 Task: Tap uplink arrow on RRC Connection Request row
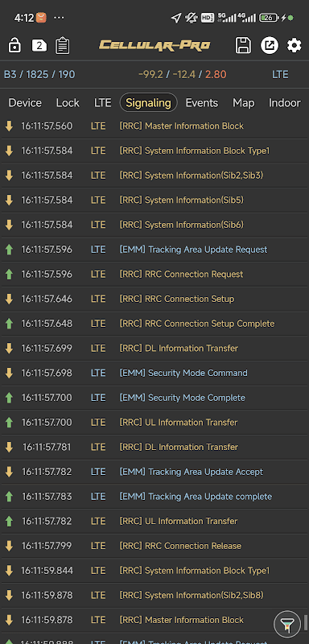click(x=9, y=274)
